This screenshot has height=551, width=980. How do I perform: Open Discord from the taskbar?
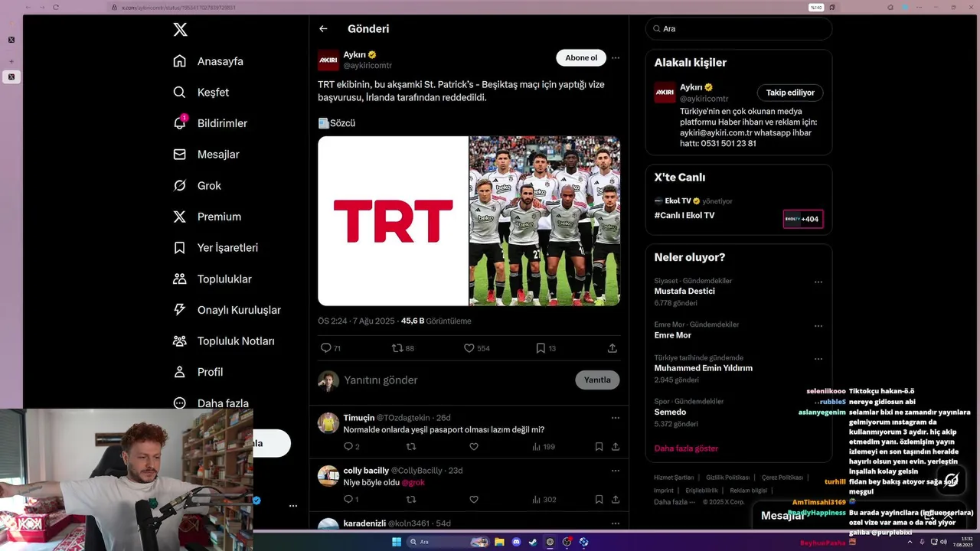click(516, 542)
